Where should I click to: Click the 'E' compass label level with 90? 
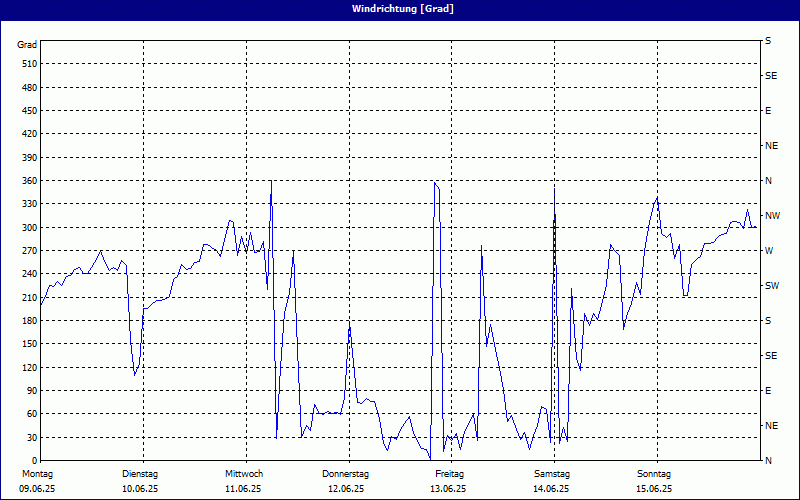click(768, 391)
